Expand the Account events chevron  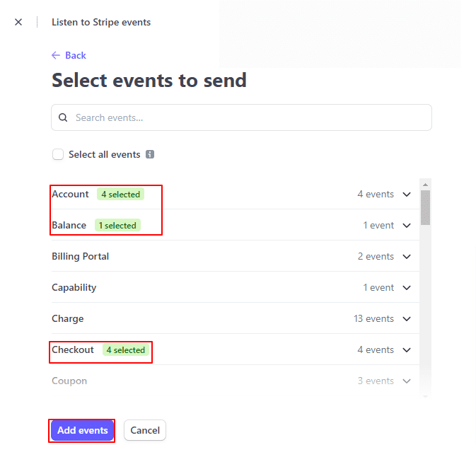407,195
